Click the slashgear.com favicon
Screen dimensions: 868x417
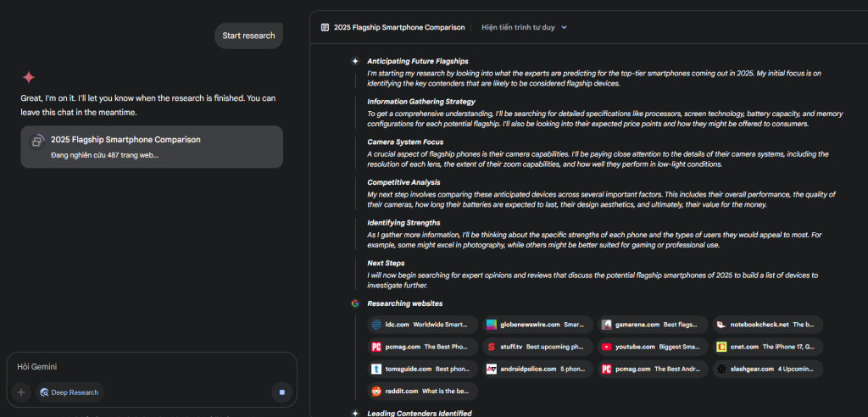tap(721, 369)
